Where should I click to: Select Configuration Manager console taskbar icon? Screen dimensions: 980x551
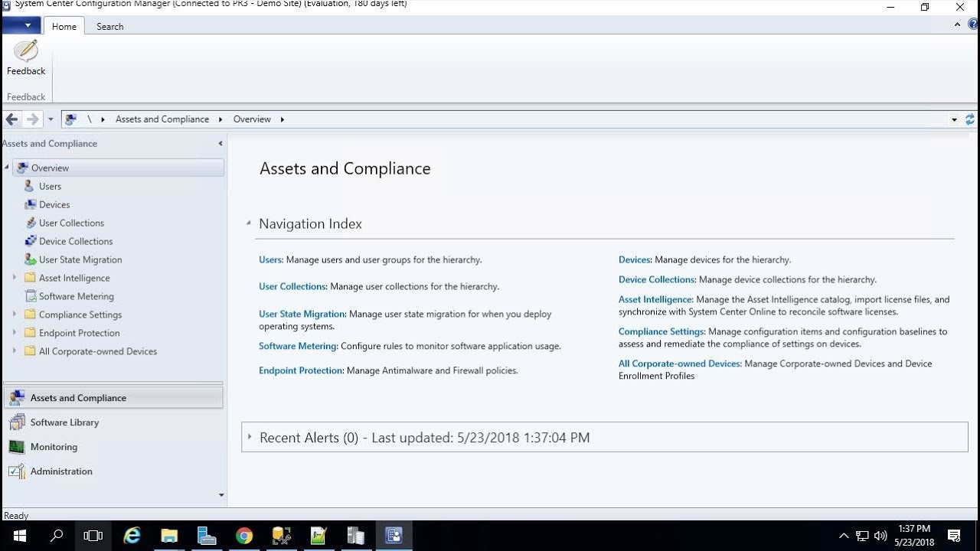click(x=394, y=536)
